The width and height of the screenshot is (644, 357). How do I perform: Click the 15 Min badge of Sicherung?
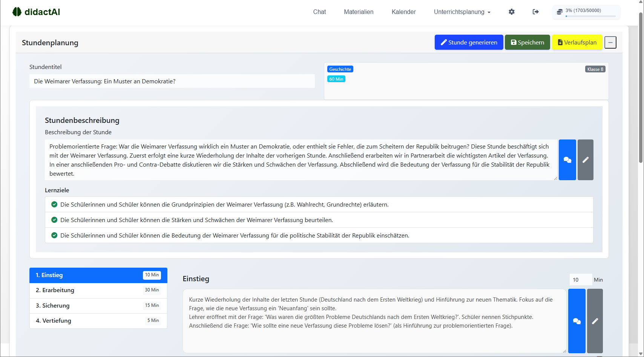152,305
